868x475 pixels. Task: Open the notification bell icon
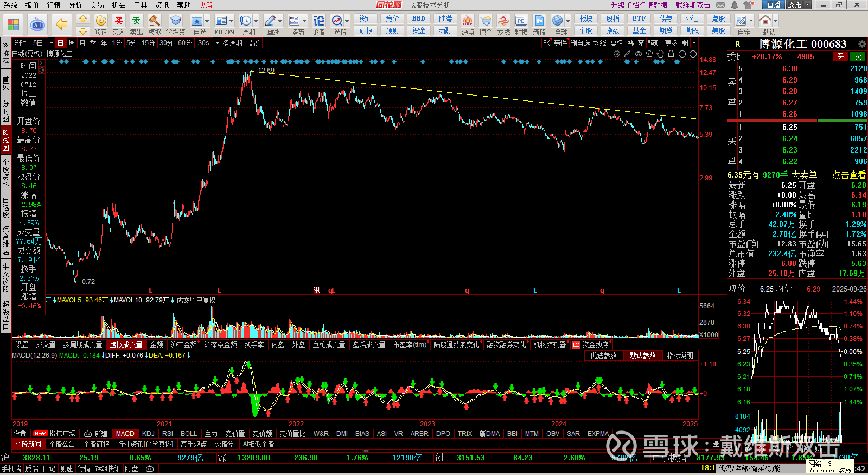735,5
